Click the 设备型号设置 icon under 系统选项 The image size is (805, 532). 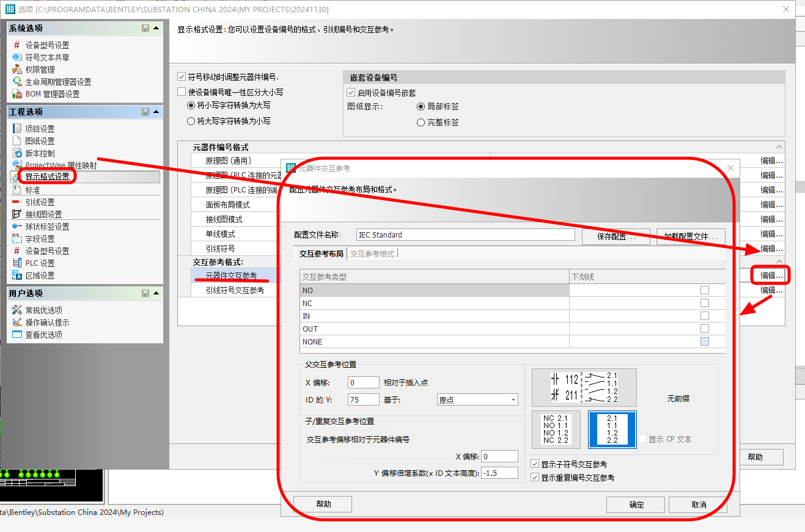pyautogui.click(x=17, y=45)
